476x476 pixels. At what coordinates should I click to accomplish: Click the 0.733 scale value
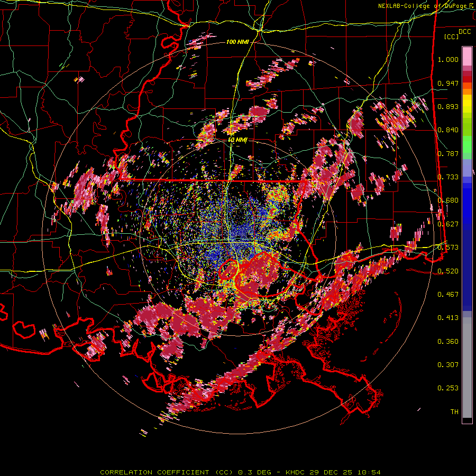point(448,177)
